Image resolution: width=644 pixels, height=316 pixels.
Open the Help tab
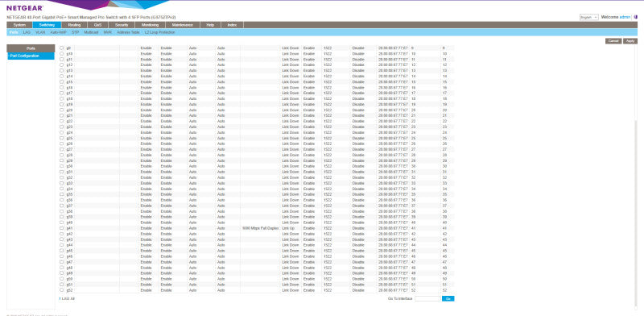click(x=210, y=25)
